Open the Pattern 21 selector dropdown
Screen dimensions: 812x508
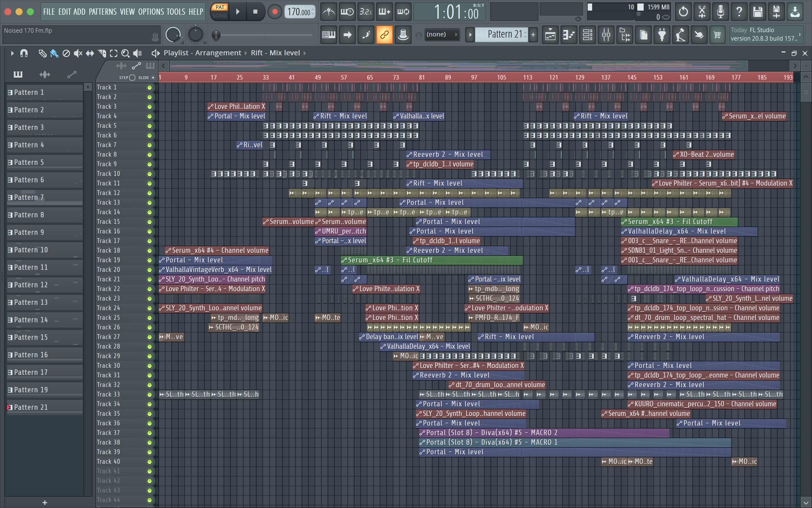[x=502, y=34]
